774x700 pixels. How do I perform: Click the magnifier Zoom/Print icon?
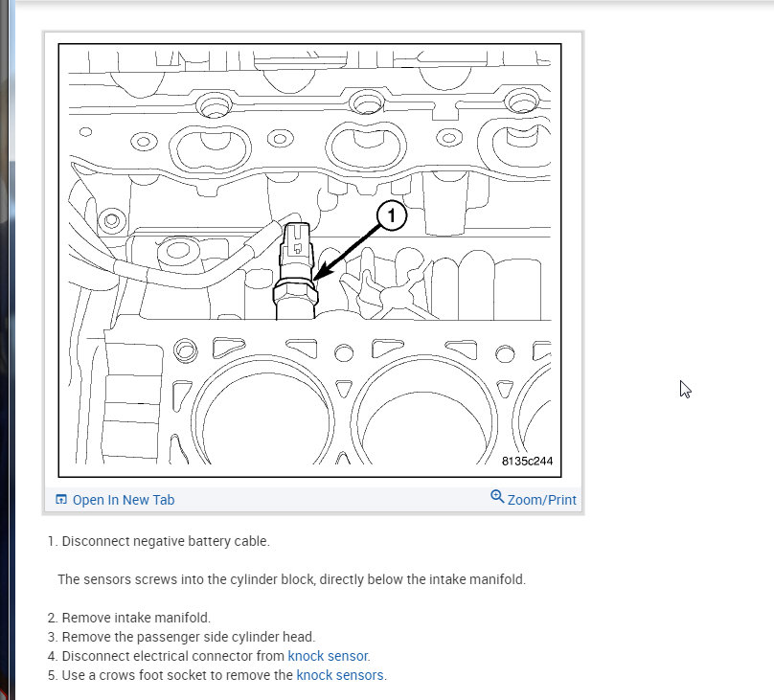tap(497, 496)
